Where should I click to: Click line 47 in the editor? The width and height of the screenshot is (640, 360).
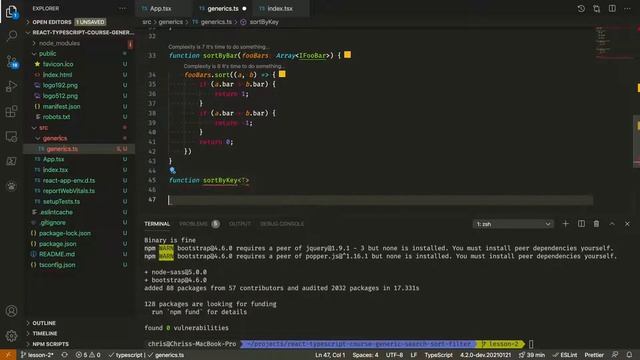click(380, 200)
